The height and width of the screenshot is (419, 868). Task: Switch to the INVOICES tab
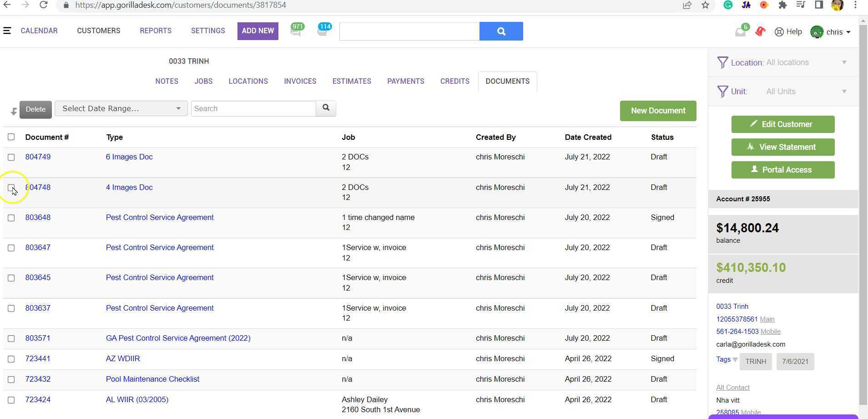[300, 82]
